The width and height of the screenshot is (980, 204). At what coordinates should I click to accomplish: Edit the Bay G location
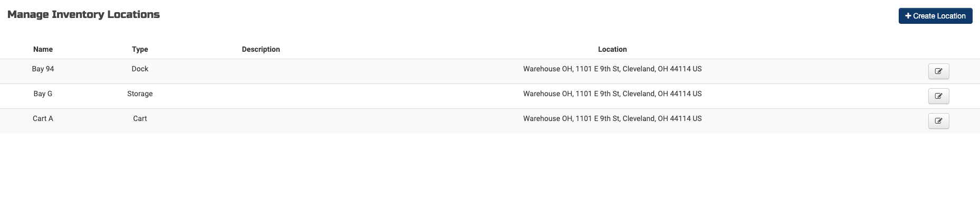(x=938, y=96)
